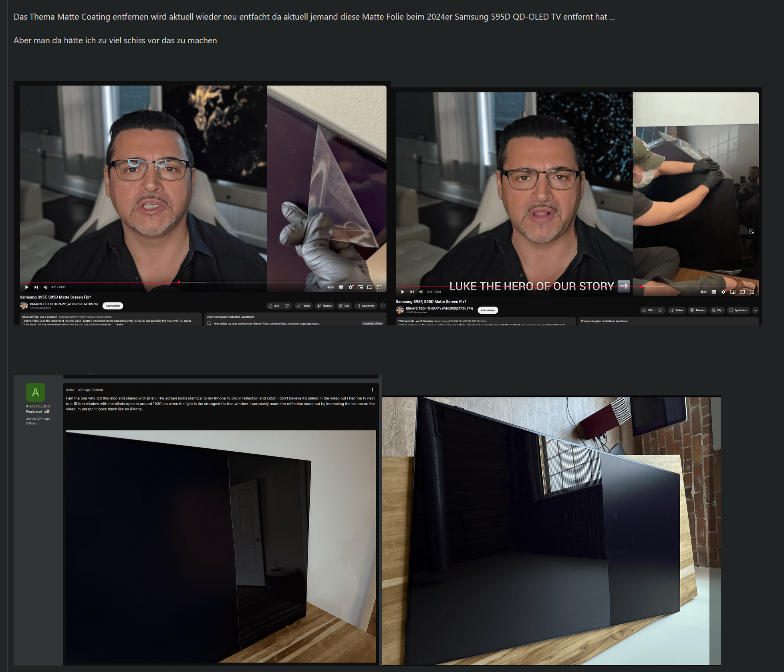Click the channel avatar of BRIAN'S TECH THERAPY
Screen dimensions: 784x672
click(x=24, y=305)
